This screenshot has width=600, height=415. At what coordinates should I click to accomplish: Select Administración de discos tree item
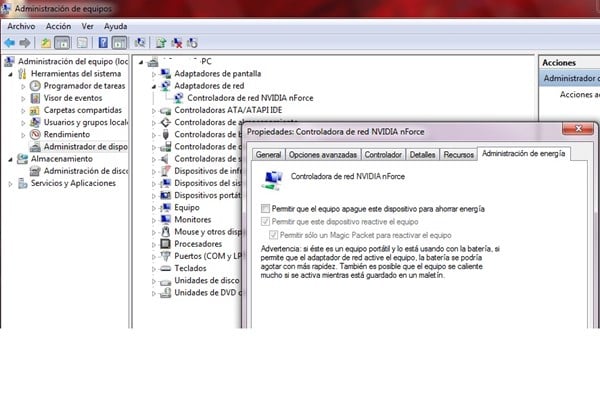(86, 171)
